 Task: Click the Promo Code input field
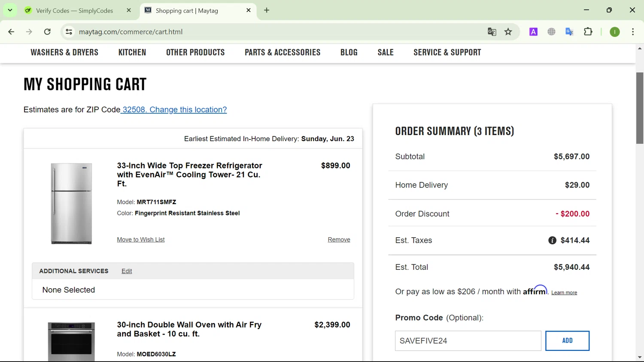point(468,341)
